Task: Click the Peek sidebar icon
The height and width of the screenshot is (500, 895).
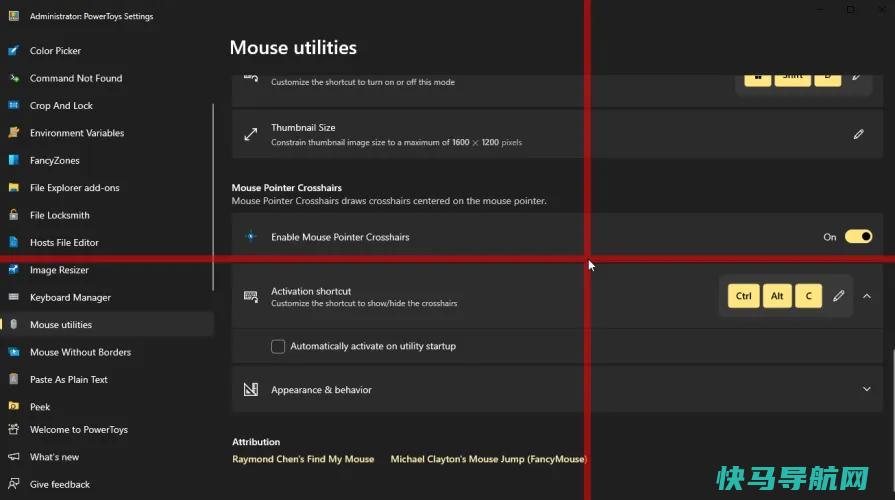Action: [x=14, y=406]
